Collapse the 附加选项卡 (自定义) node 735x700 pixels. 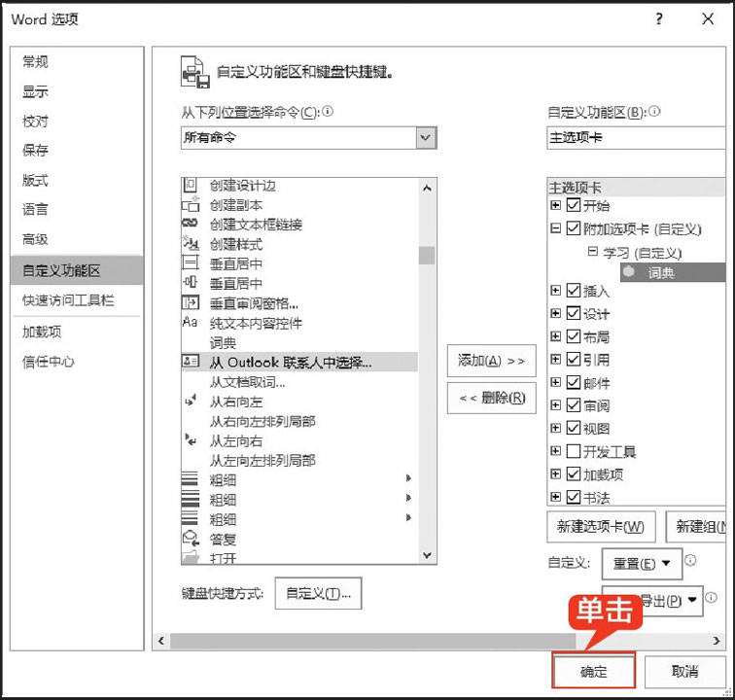(555, 228)
